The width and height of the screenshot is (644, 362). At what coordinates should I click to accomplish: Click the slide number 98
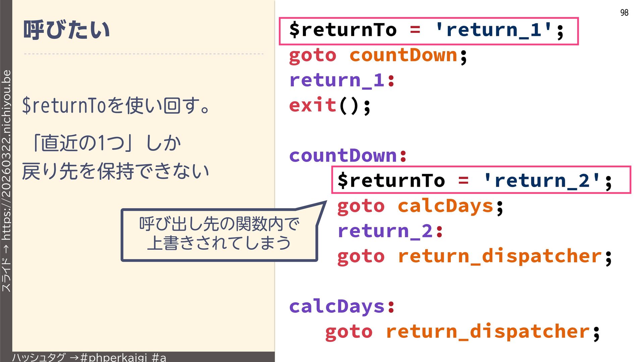pyautogui.click(x=624, y=13)
